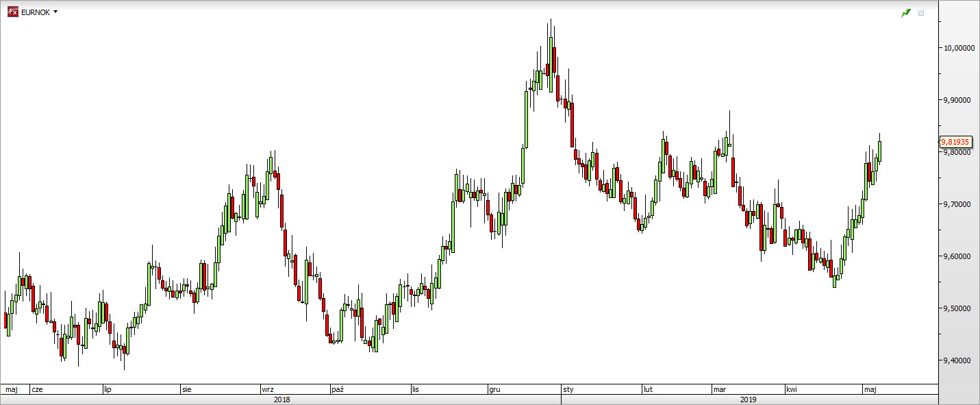
Task: Click the 9,50000 price axis label
Action: pyautogui.click(x=959, y=308)
